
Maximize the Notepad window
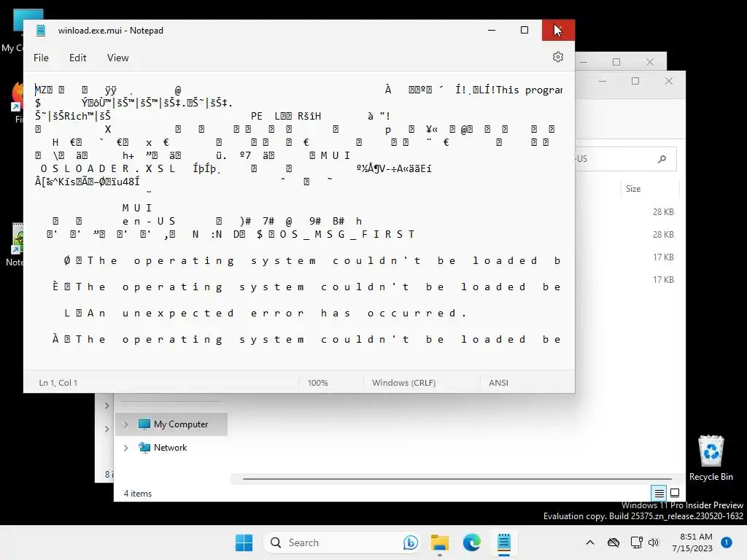tap(525, 30)
